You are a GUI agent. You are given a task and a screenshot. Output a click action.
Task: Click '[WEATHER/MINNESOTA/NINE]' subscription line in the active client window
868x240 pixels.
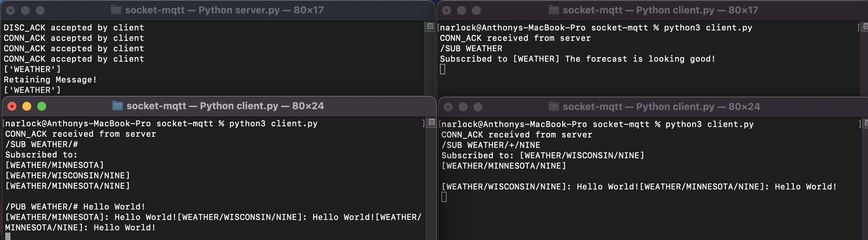pyautogui.click(x=68, y=186)
